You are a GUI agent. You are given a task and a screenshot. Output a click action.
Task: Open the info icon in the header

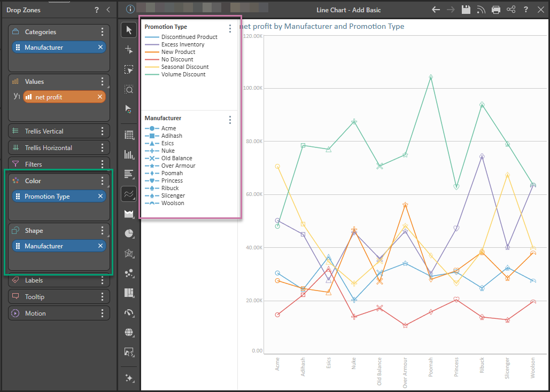pyautogui.click(x=130, y=9)
